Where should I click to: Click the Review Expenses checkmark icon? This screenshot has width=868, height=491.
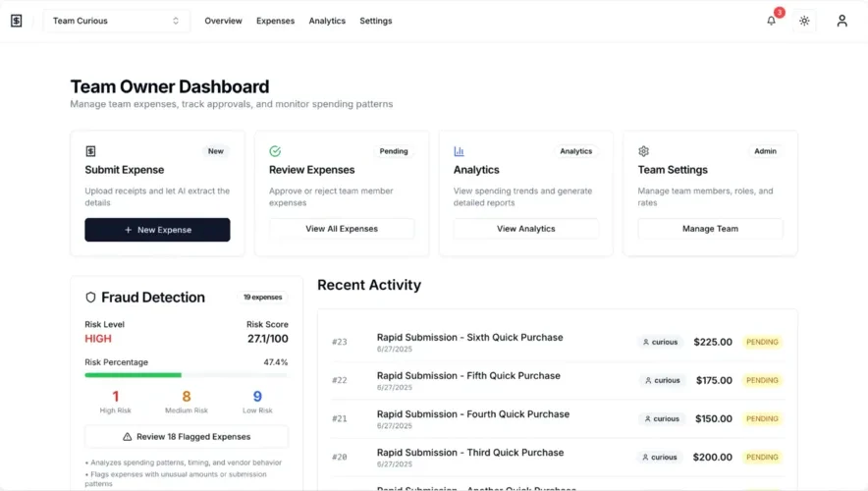point(275,151)
